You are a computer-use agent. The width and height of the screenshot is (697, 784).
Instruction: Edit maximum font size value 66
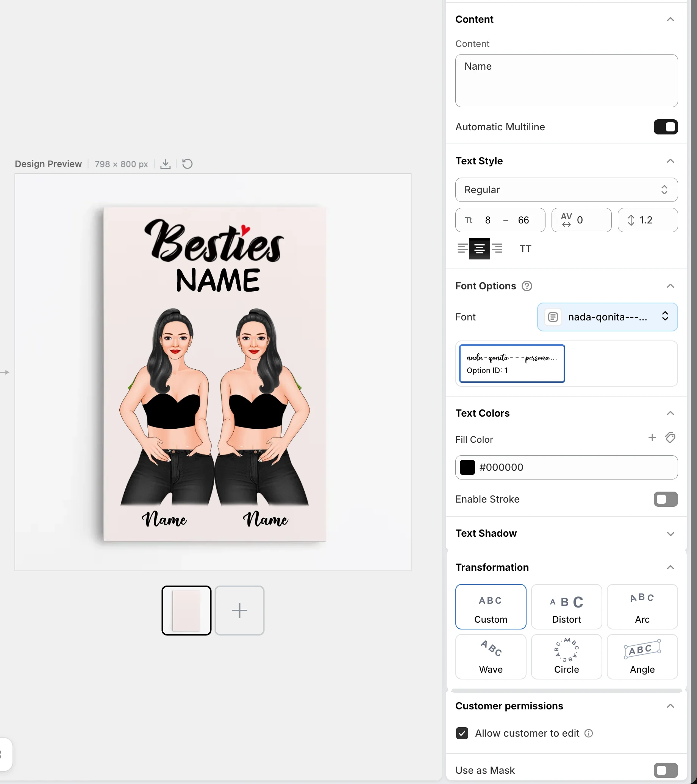click(x=523, y=220)
